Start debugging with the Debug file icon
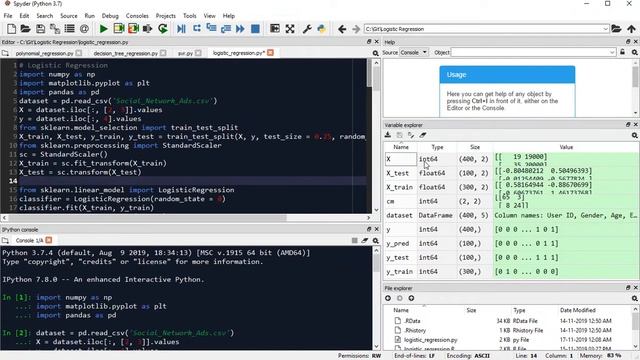This screenshot has height=360, width=640. 181,29
